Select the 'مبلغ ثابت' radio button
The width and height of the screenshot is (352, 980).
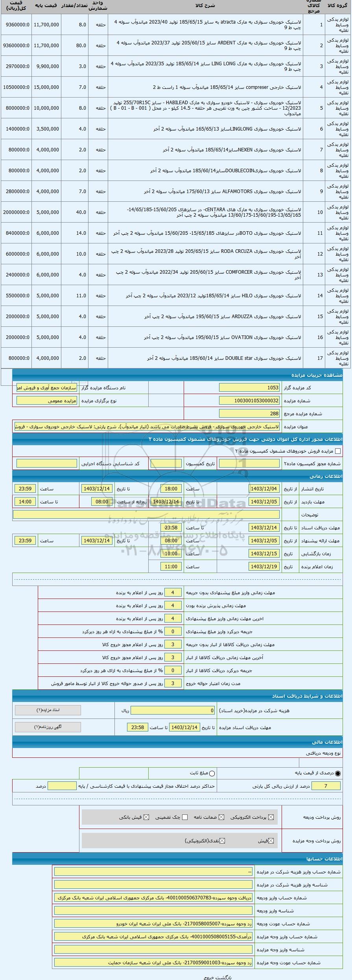point(212,773)
